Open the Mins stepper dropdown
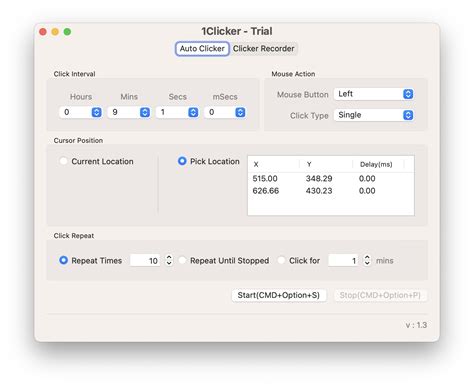The width and height of the screenshot is (474, 387). [x=145, y=112]
